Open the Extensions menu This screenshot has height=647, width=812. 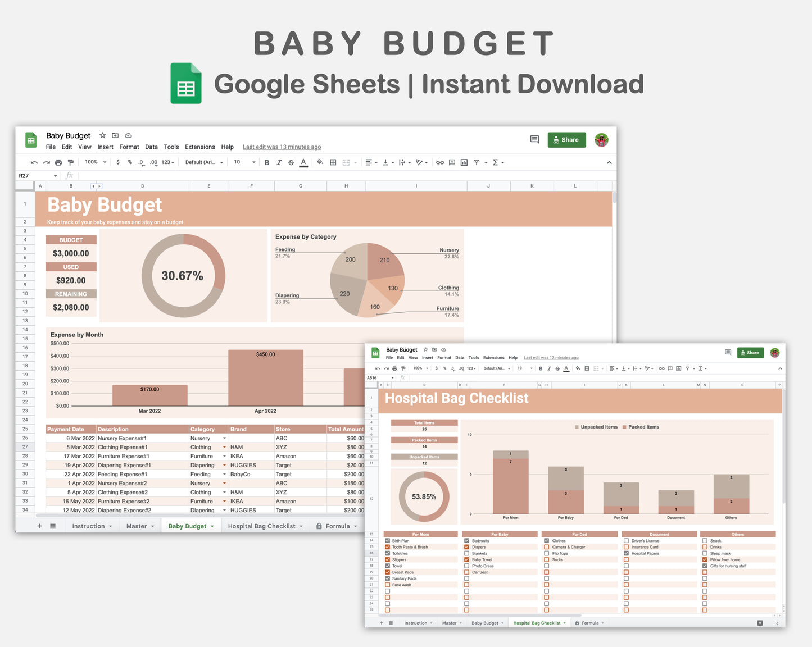(x=200, y=147)
